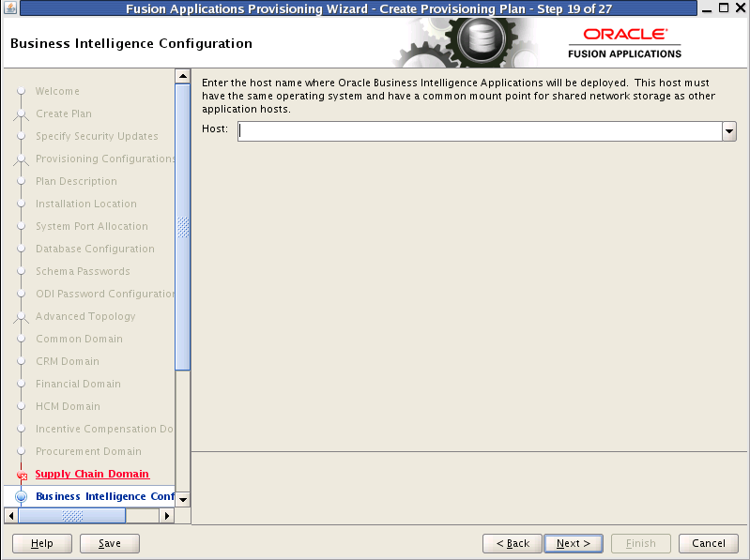Click the Create Plan branch node icon
Viewport: 750px width, 560px height.
(x=21, y=114)
